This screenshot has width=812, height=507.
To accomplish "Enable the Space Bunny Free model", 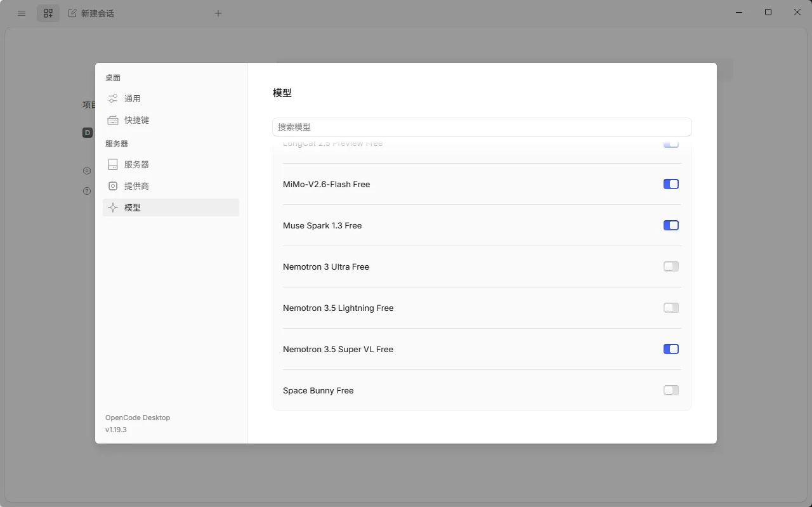I will pos(671,390).
